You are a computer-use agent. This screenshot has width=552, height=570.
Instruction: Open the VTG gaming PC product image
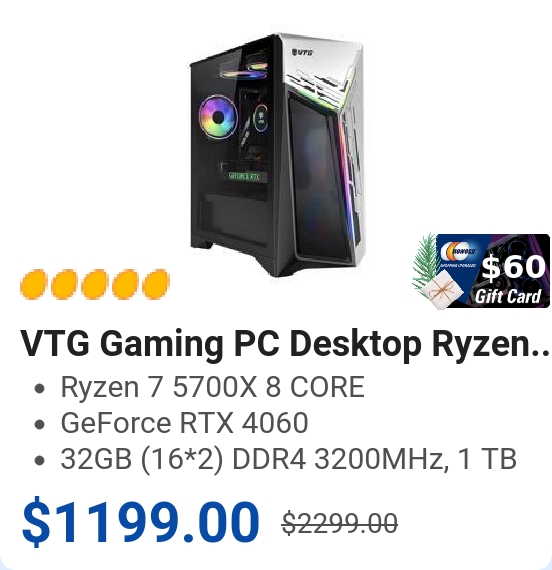coord(276,154)
